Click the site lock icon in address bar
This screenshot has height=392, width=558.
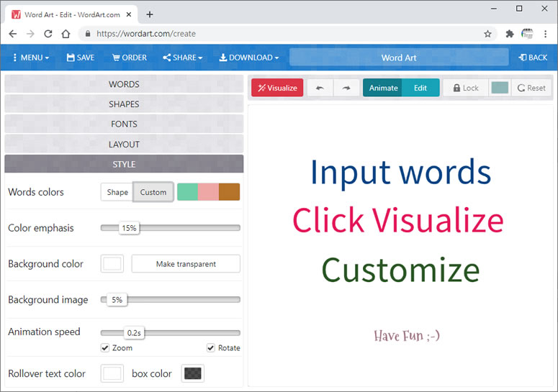click(88, 34)
